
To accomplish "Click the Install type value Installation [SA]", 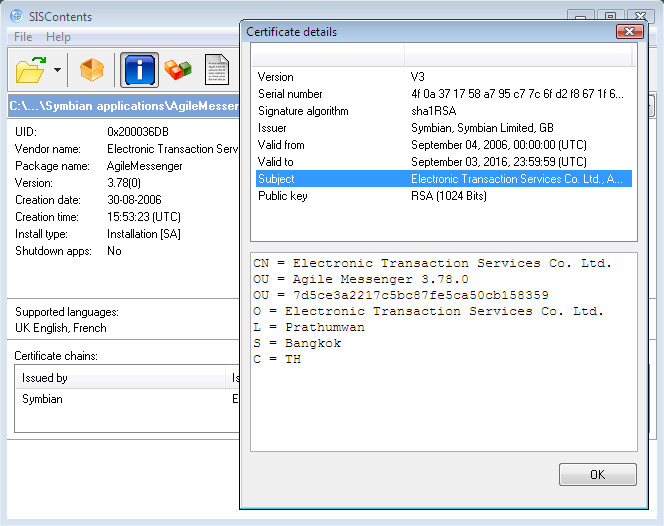I will pos(144,234).
